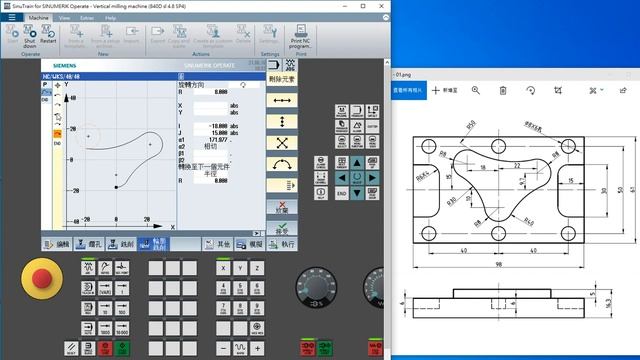Click the I center coordinate field -10.000
The image size is (640, 360).
pyautogui.click(x=211, y=126)
